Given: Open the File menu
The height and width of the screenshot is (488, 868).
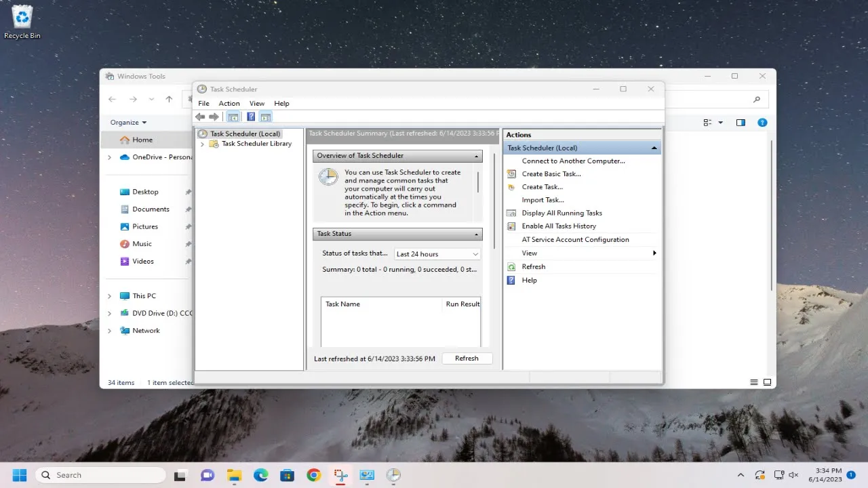Looking at the screenshot, I should tap(203, 104).
